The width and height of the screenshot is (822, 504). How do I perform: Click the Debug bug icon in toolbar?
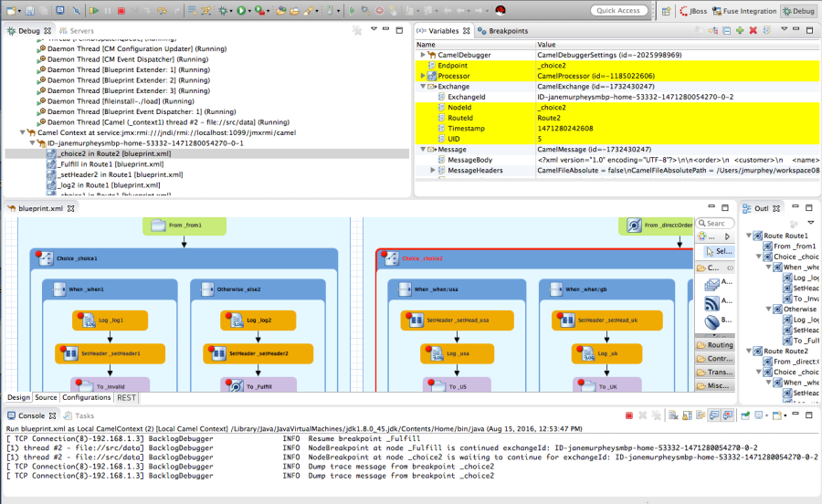(x=224, y=10)
